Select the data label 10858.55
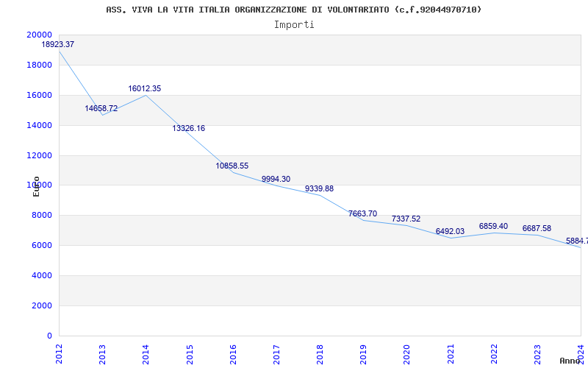588x368 pixels. point(232,166)
